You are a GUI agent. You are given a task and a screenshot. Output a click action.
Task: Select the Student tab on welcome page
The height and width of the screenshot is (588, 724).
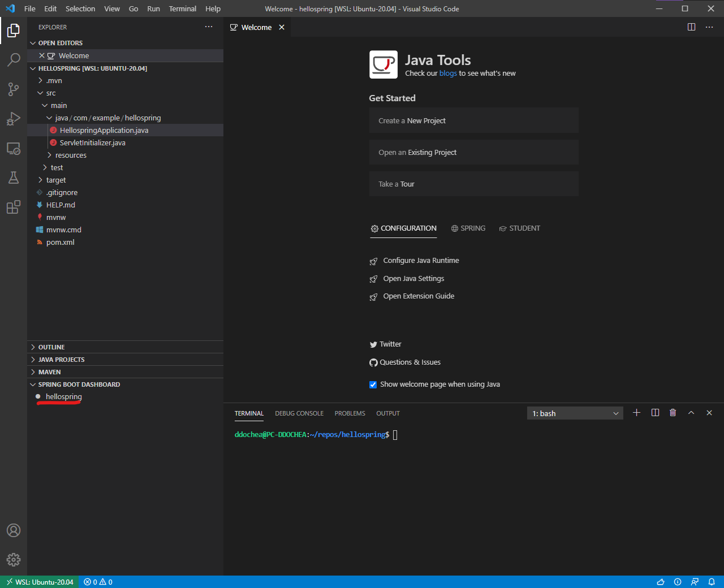tap(519, 228)
